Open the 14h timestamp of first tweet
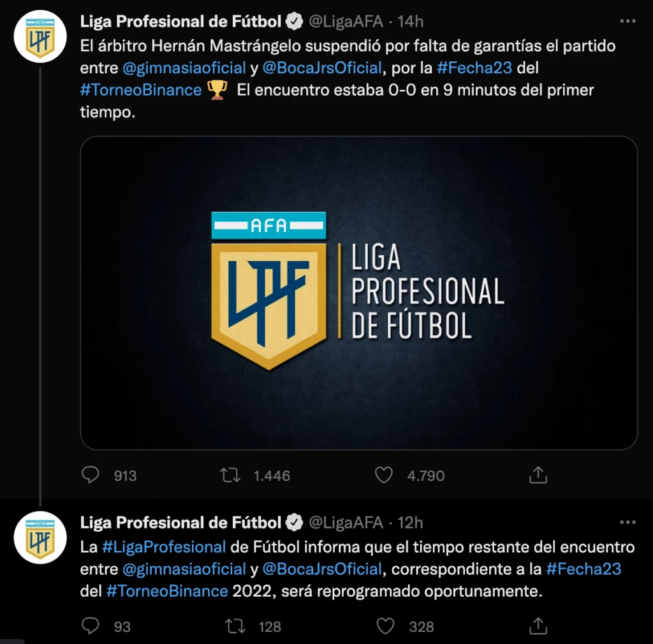This screenshot has height=644, width=653. pyautogui.click(x=410, y=22)
